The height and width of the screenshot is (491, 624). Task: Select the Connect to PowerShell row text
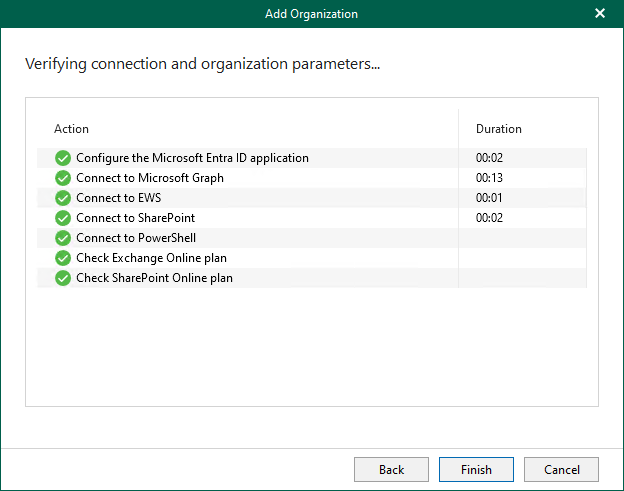(136, 238)
